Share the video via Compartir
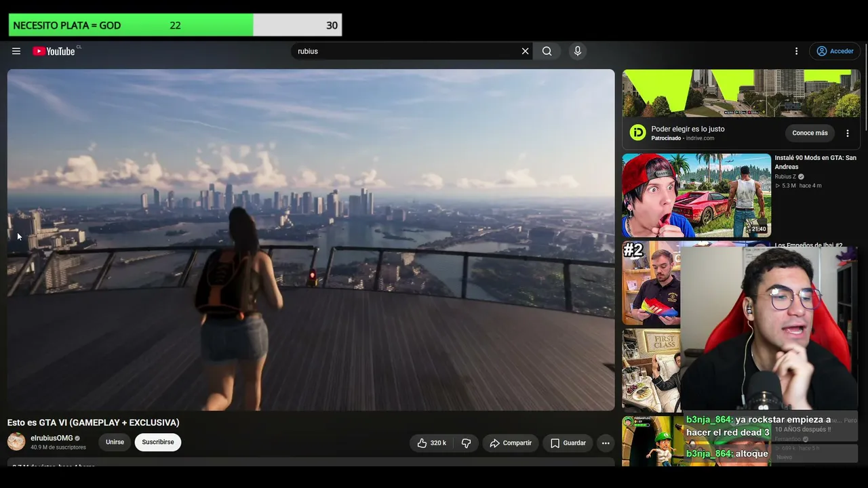This screenshot has height=488, width=868. tap(511, 443)
